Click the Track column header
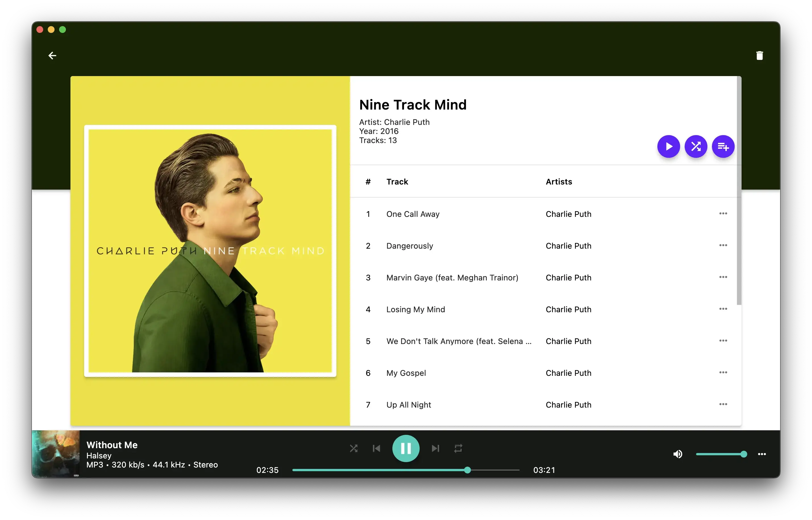The height and width of the screenshot is (520, 812). point(397,182)
